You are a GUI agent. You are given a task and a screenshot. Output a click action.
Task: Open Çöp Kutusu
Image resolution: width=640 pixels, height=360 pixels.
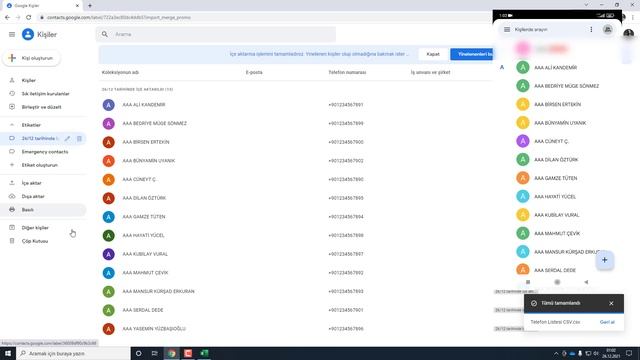click(35, 241)
